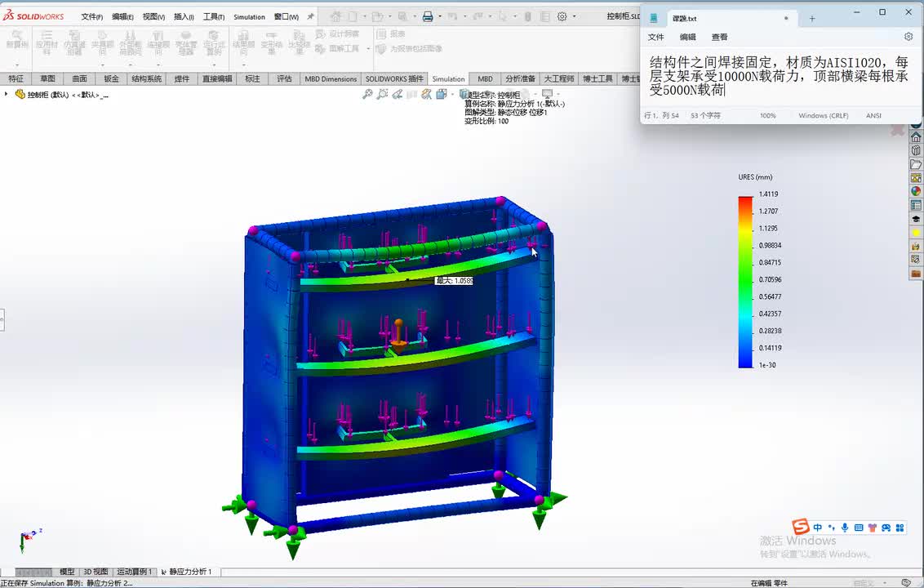Click the Home icon in SolidWorks task pane

pyautogui.click(x=916, y=137)
